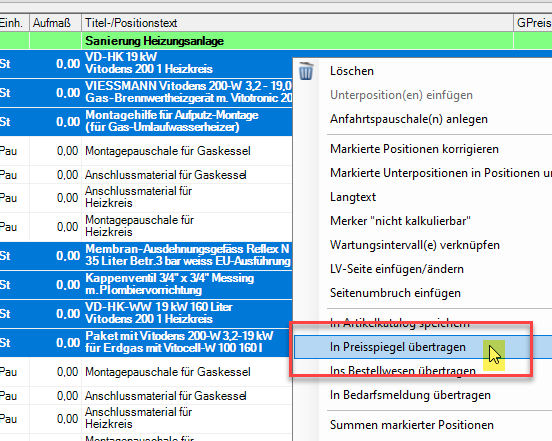Select row VD-HK 19 kW Vitodens 200
The height and width of the screenshot is (441, 552).
click(146, 63)
